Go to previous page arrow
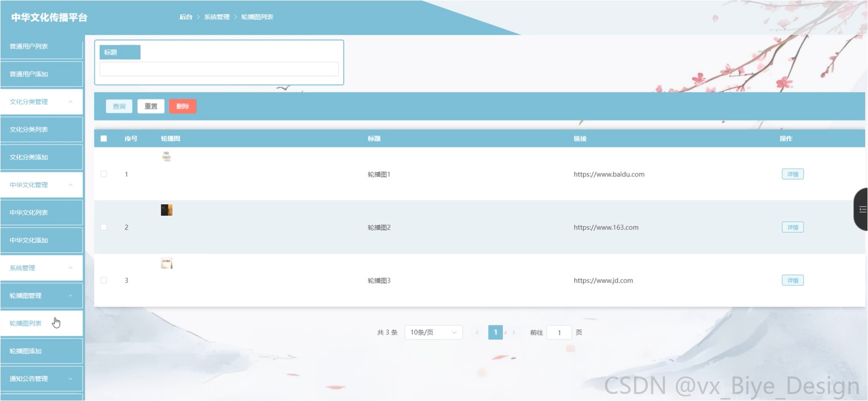 pyautogui.click(x=477, y=332)
